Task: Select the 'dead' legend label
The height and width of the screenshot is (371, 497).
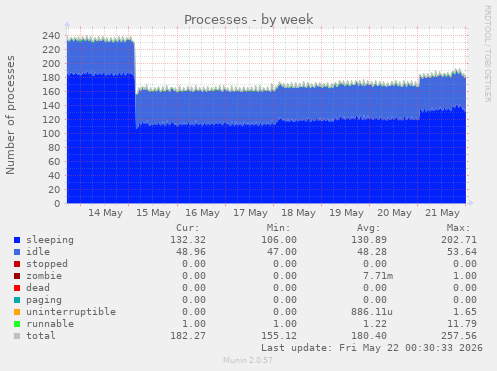Action: (38, 288)
